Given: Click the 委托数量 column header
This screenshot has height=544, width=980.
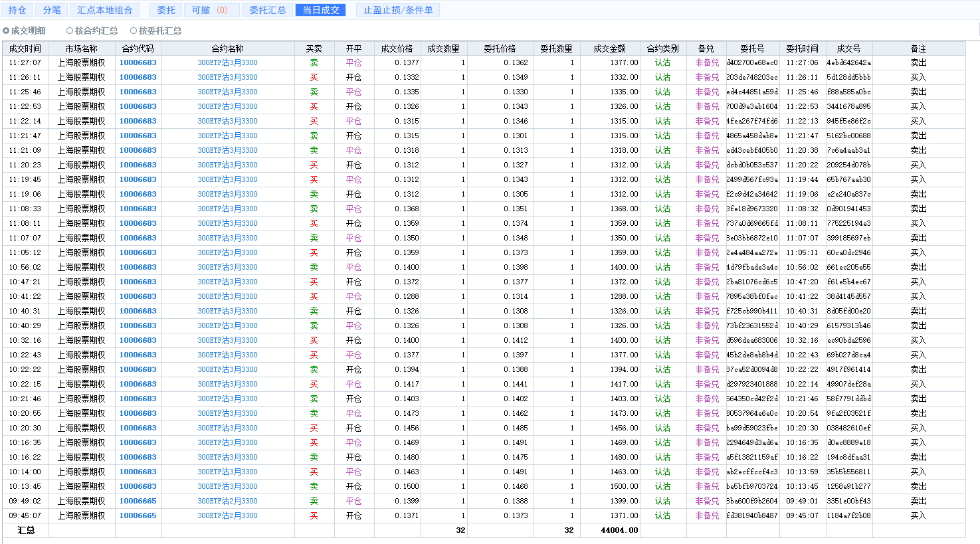Looking at the screenshot, I should pos(557,48).
